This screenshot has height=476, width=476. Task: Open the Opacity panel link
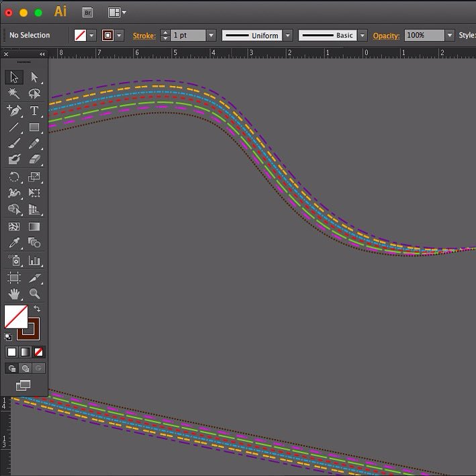(386, 36)
